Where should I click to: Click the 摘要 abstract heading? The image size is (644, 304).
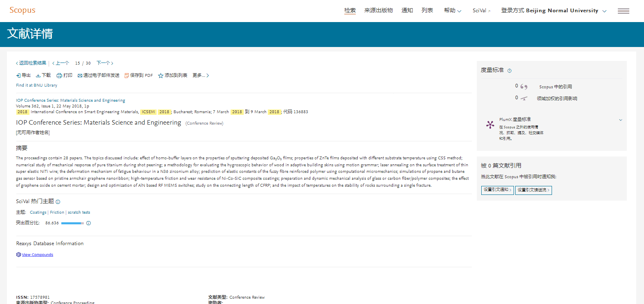point(22,148)
